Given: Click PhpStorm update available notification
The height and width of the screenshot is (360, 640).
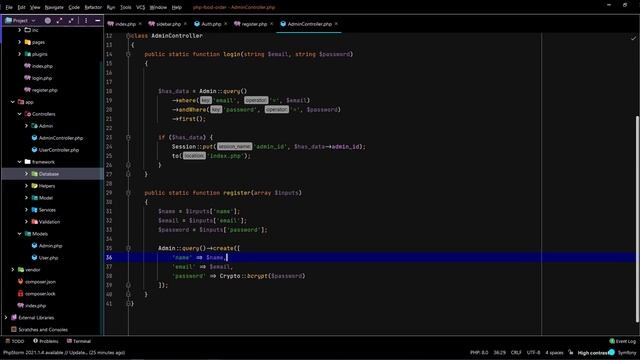Looking at the screenshot, I should coord(64,353).
